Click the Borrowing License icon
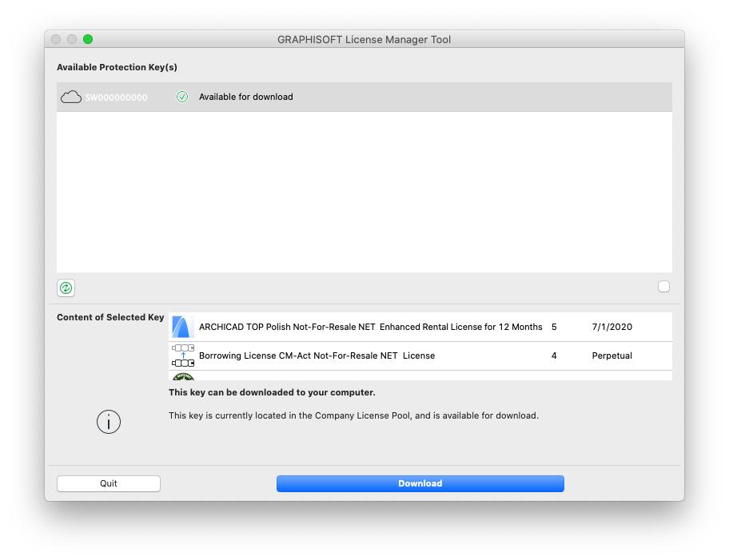 point(183,355)
